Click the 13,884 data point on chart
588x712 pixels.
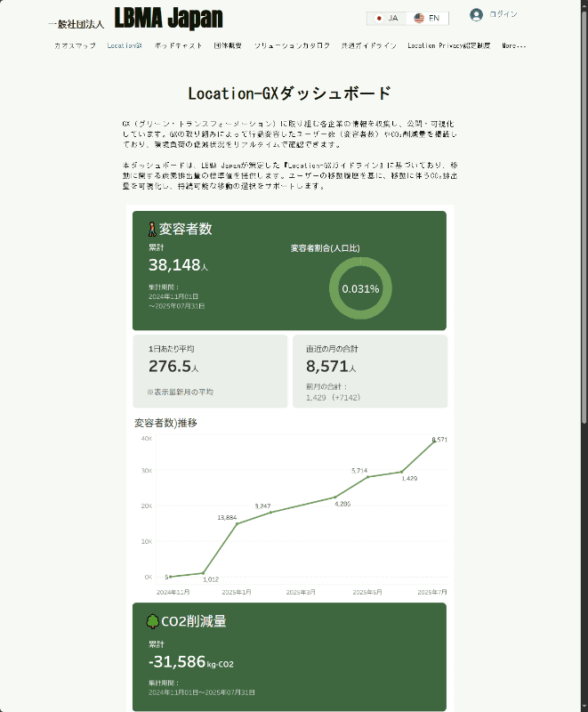[237, 523]
